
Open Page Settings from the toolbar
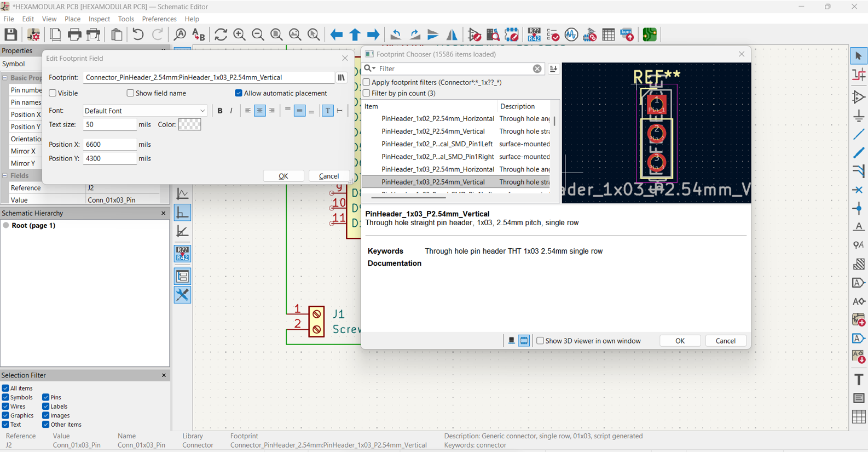pos(55,35)
